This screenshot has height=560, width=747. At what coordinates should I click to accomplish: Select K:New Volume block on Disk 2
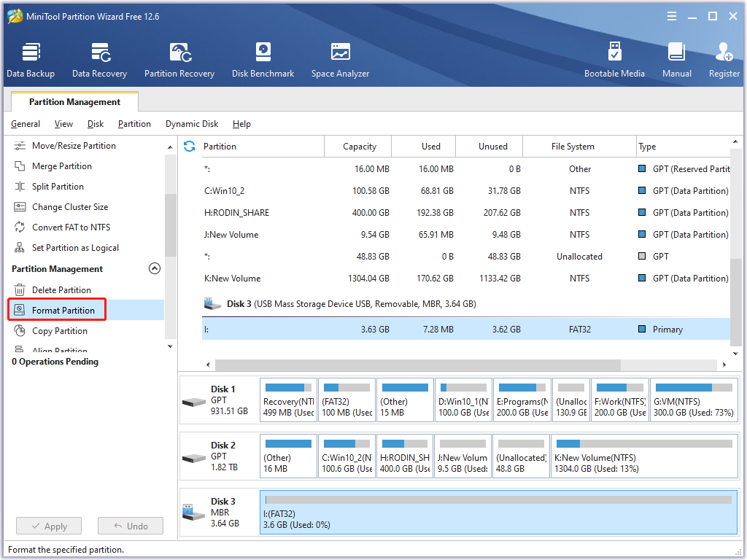644,456
